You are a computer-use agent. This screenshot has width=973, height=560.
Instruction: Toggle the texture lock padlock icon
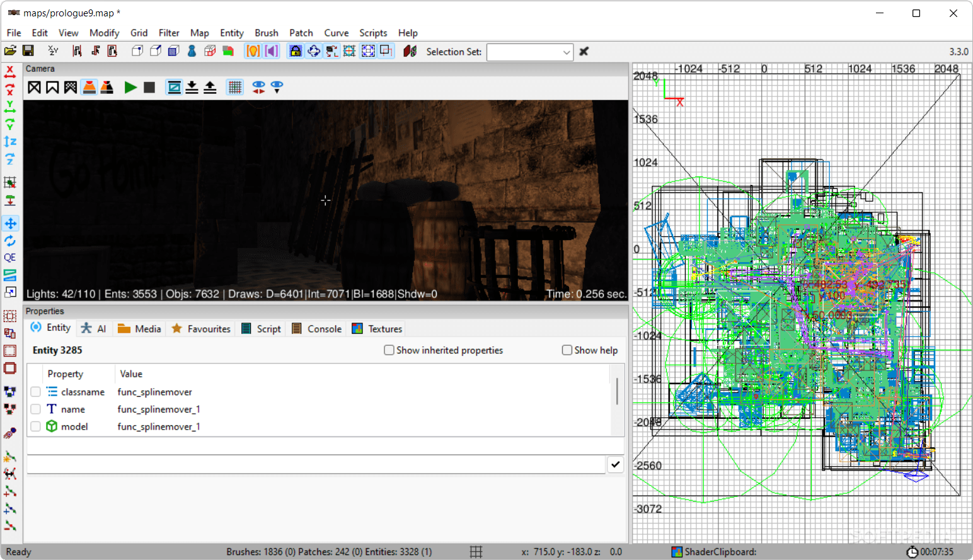click(295, 51)
